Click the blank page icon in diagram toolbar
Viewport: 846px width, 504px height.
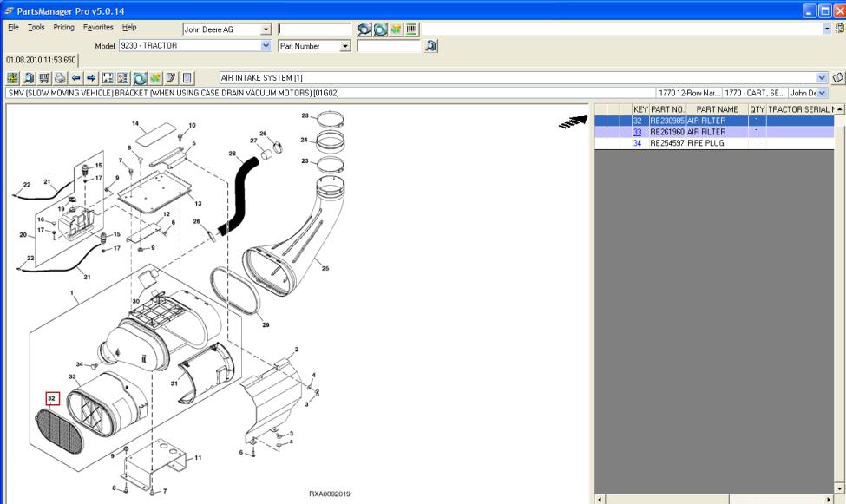point(187,78)
